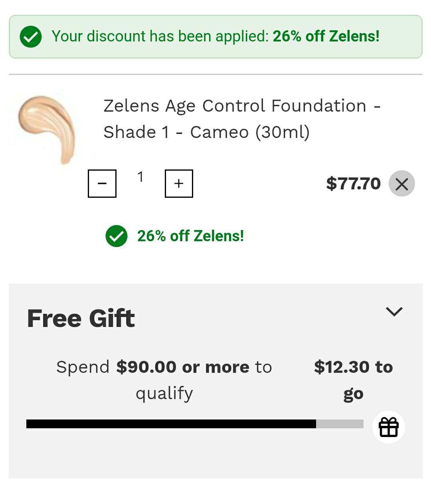Viewport: 431px width, 504px height.
Task: Click the gift box icon
Action: 389,427
